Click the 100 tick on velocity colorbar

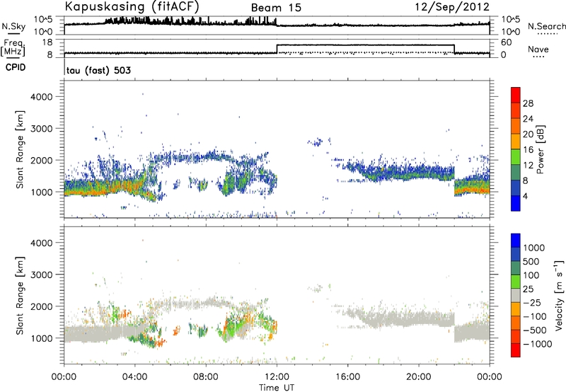coord(531,275)
